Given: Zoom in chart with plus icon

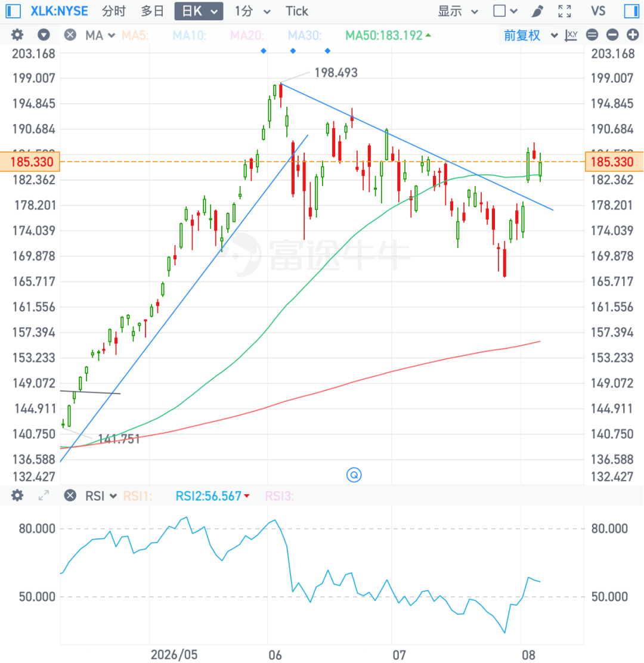Looking at the screenshot, I should (633, 35).
